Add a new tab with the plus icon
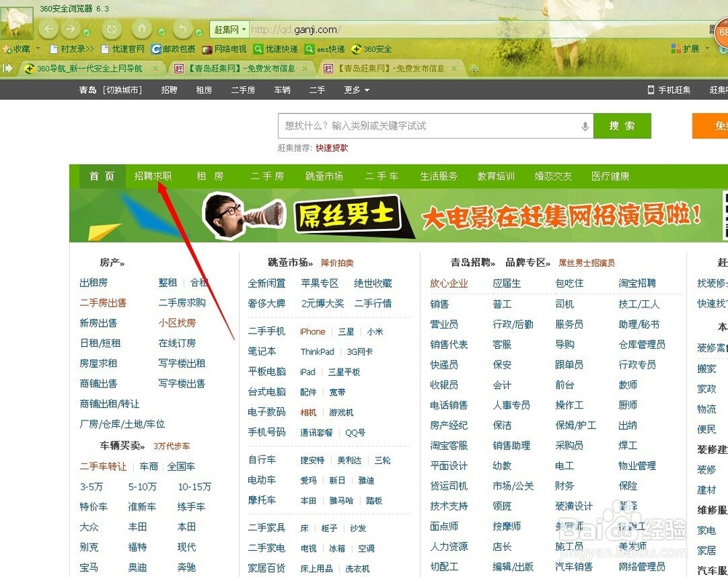The image size is (728, 577). tap(474, 69)
